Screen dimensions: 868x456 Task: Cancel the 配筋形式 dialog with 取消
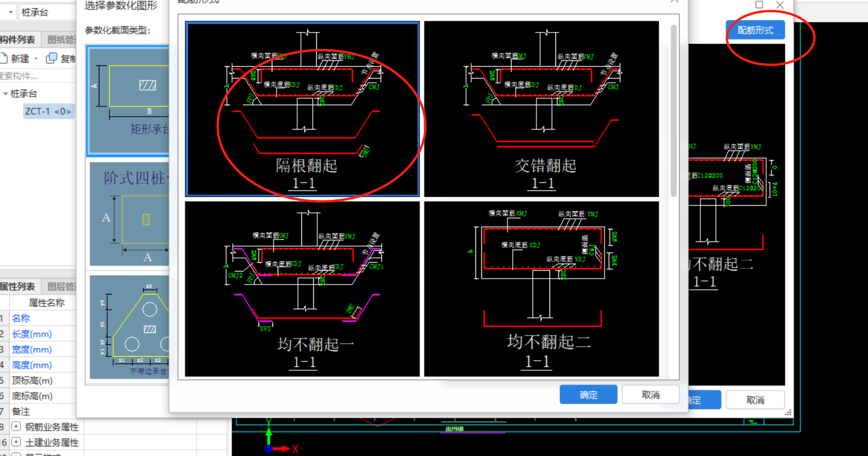(651, 394)
